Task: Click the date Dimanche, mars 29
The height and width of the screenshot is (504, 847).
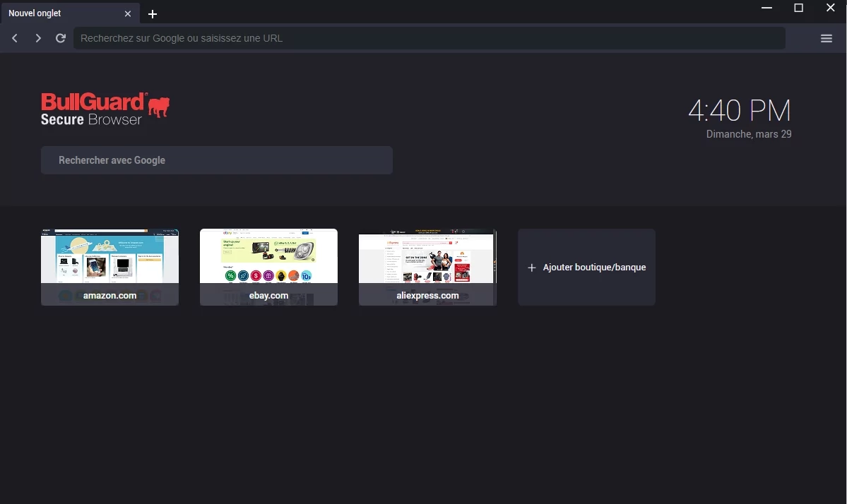Action: (749, 134)
